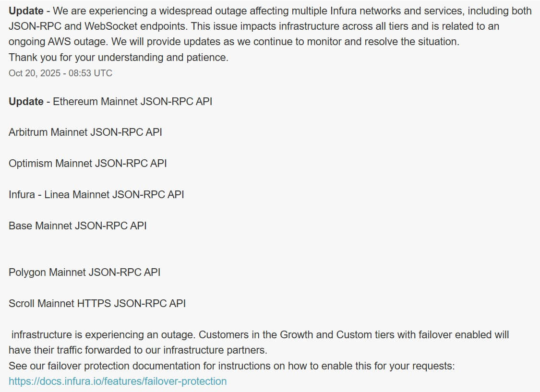Open the failover-protection docs link

tap(118, 381)
